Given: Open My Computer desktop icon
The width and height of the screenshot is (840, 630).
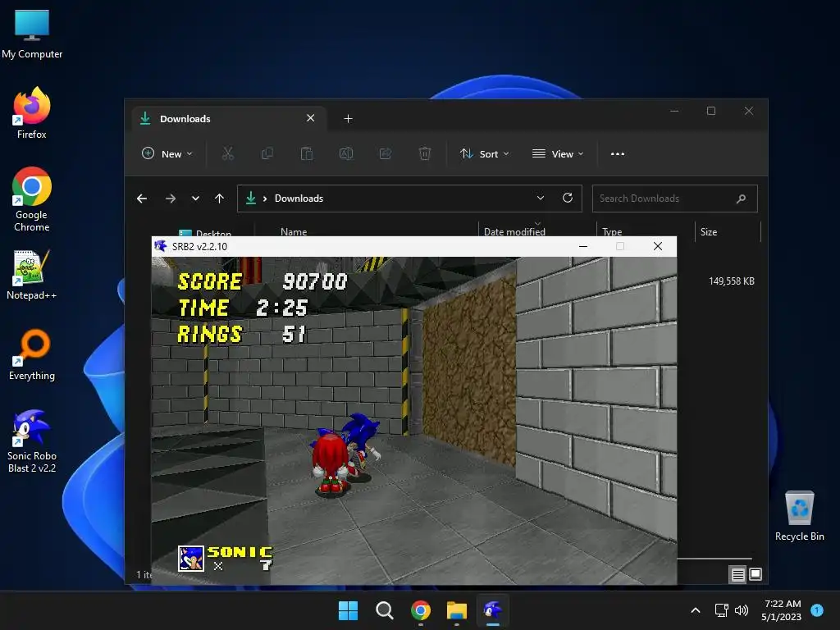Looking at the screenshot, I should [32, 33].
